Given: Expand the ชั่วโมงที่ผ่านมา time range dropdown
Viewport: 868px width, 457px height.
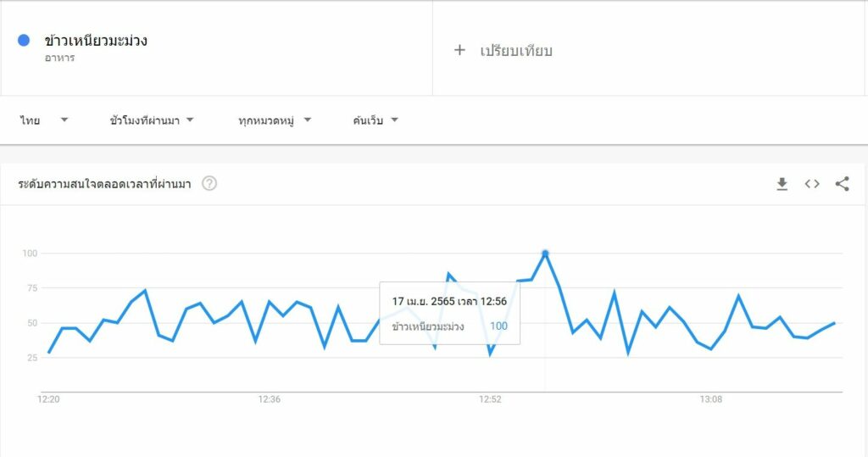Looking at the screenshot, I should point(152,120).
